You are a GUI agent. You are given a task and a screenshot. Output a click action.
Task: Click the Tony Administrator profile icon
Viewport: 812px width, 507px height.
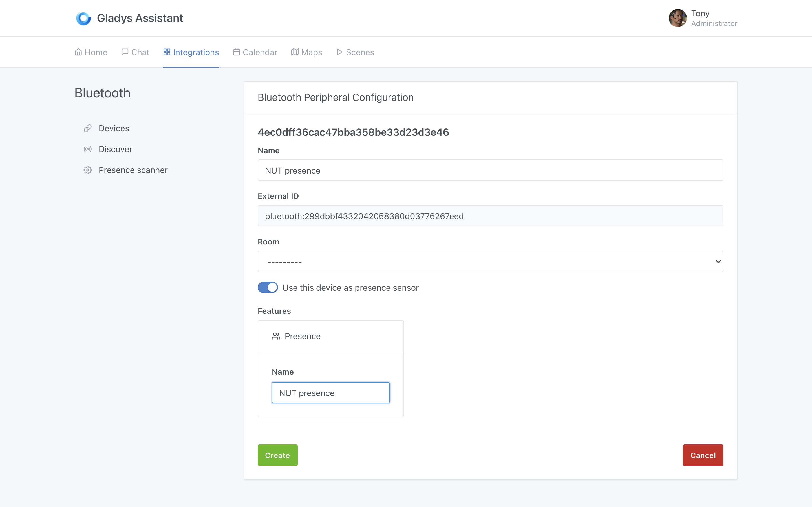(x=678, y=17)
